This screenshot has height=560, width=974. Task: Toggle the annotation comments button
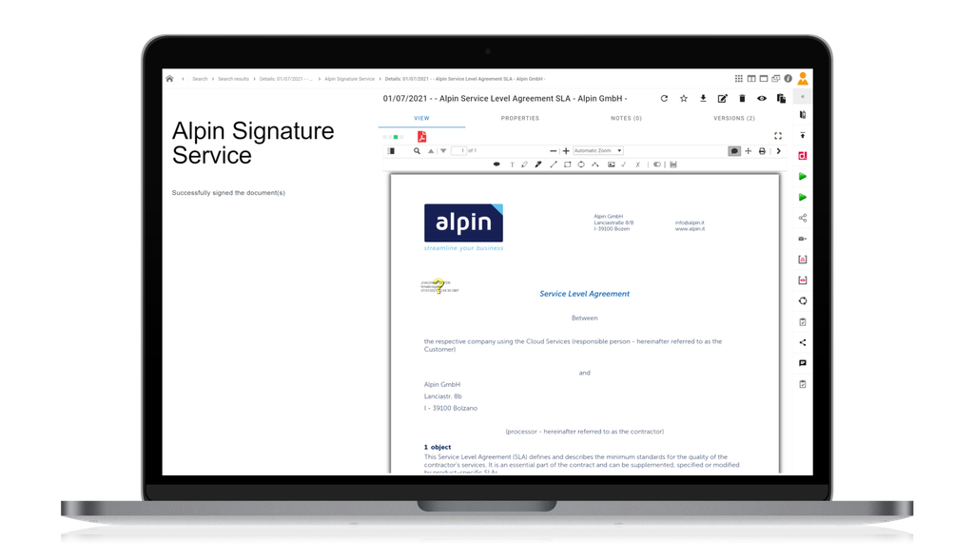point(734,151)
